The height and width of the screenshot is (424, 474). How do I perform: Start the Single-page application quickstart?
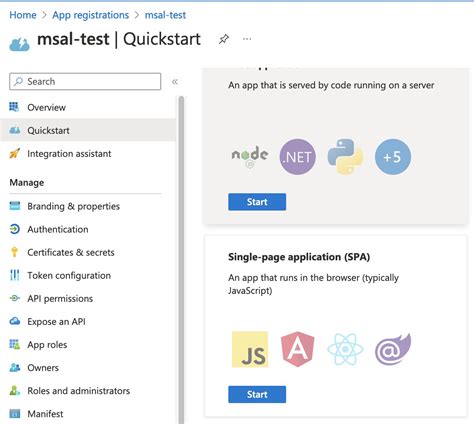coord(257,394)
